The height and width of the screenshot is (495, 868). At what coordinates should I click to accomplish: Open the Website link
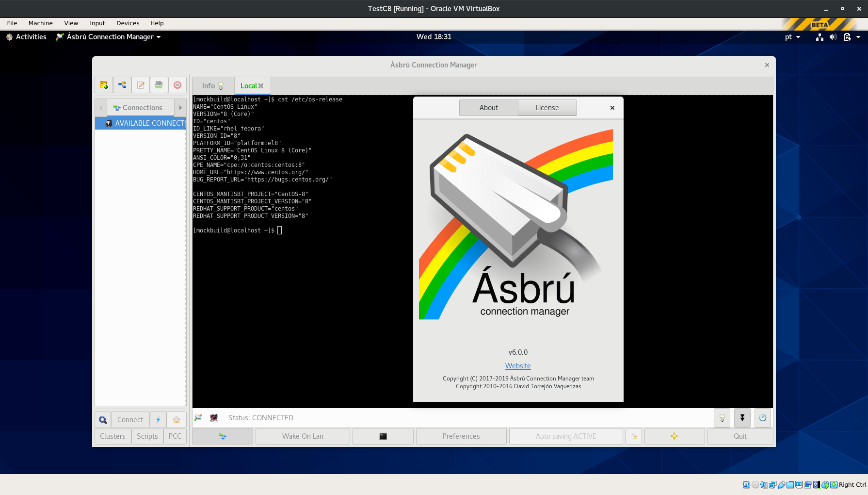[x=518, y=366]
